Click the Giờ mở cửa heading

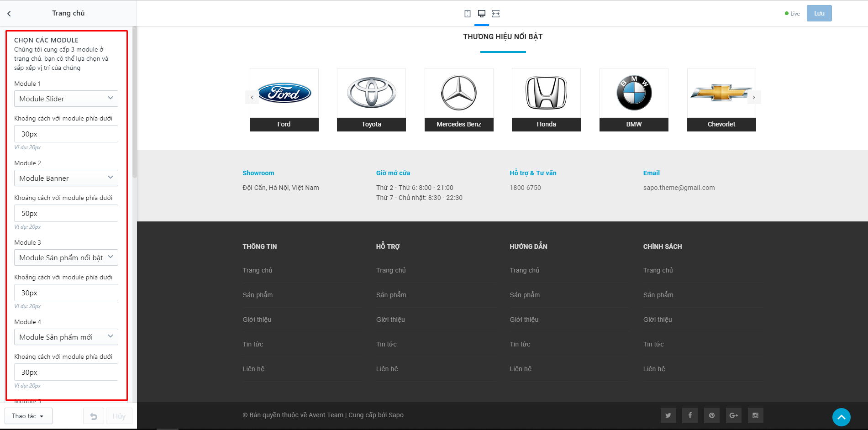(393, 173)
